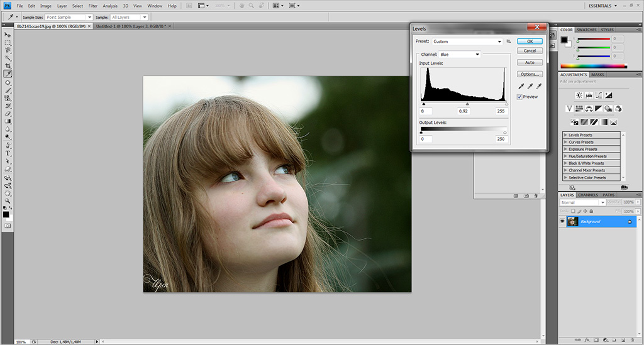Click the black point eyedropper in Levels
644x345 pixels.
point(521,85)
